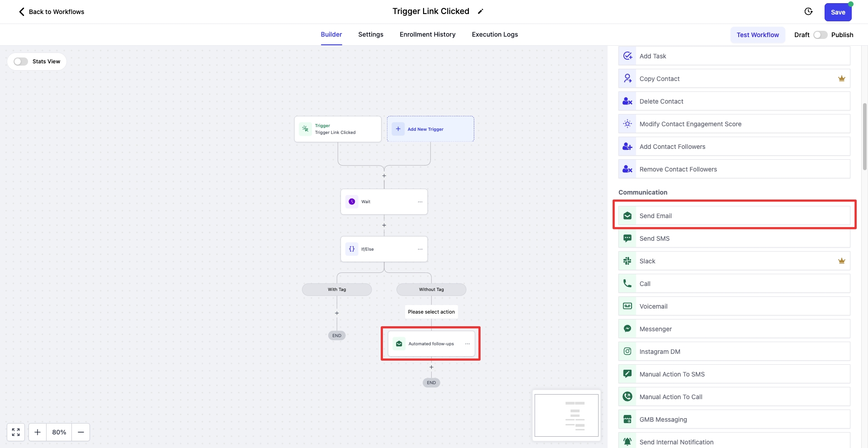
Task: Click the workflow minimap thumbnail
Action: (x=566, y=415)
